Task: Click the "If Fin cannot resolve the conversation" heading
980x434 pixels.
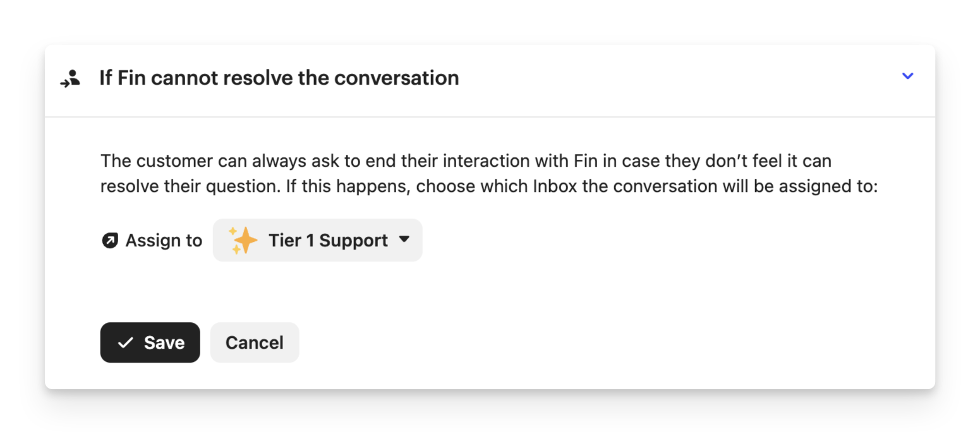Action: click(279, 78)
